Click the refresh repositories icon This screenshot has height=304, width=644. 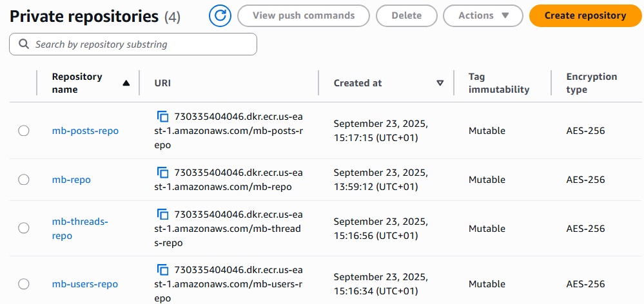[x=220, y=15]
